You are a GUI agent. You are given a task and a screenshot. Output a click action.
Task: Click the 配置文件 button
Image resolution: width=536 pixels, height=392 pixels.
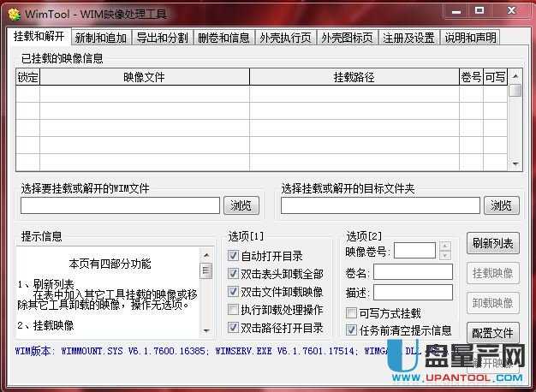pyautogui.click(x=492, y=332)
